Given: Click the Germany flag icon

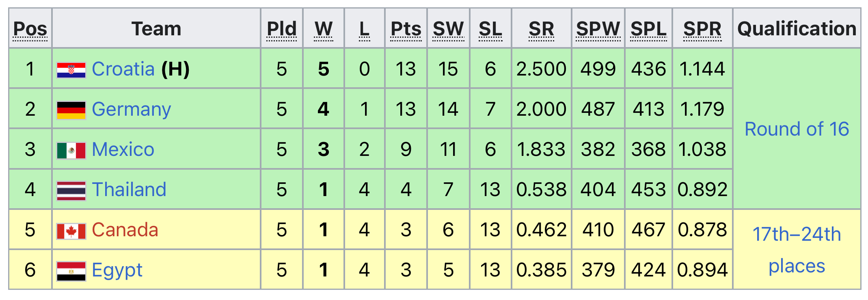Looking at the screenshot, I should point(71,110).
